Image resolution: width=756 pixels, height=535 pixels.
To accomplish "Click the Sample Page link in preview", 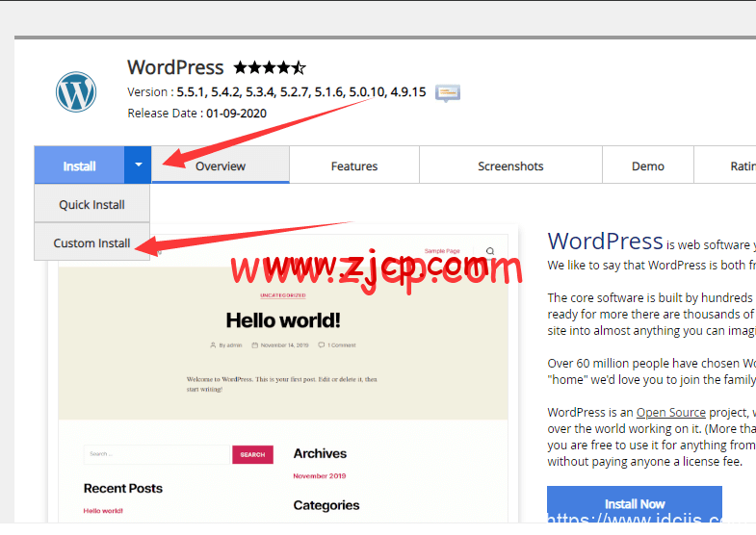I will tap(442, 251).
